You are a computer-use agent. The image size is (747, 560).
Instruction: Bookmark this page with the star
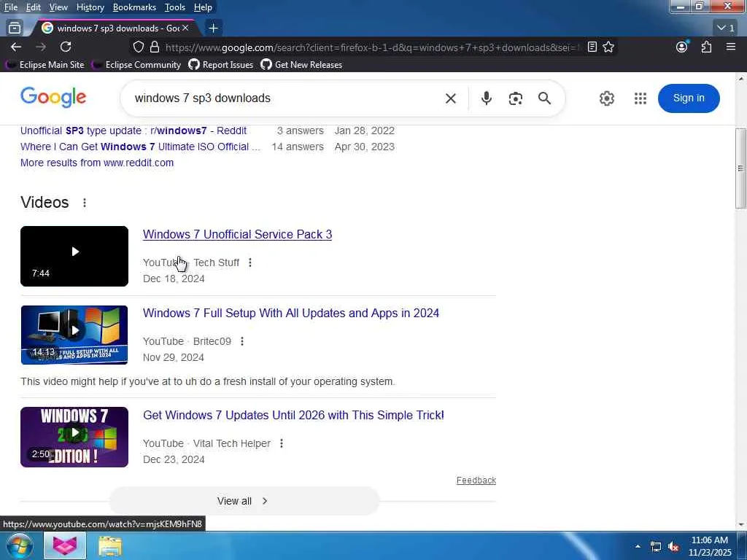608,47
